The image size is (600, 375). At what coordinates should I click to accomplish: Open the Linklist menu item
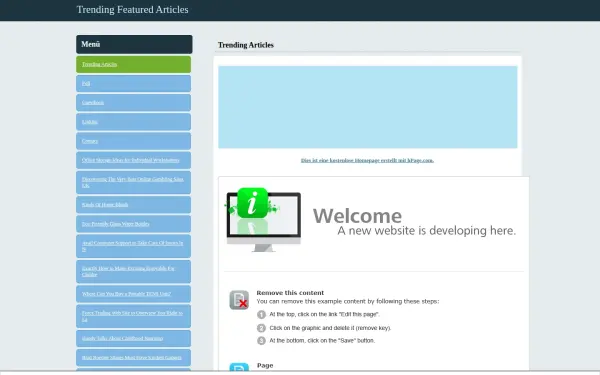(134, 122)
